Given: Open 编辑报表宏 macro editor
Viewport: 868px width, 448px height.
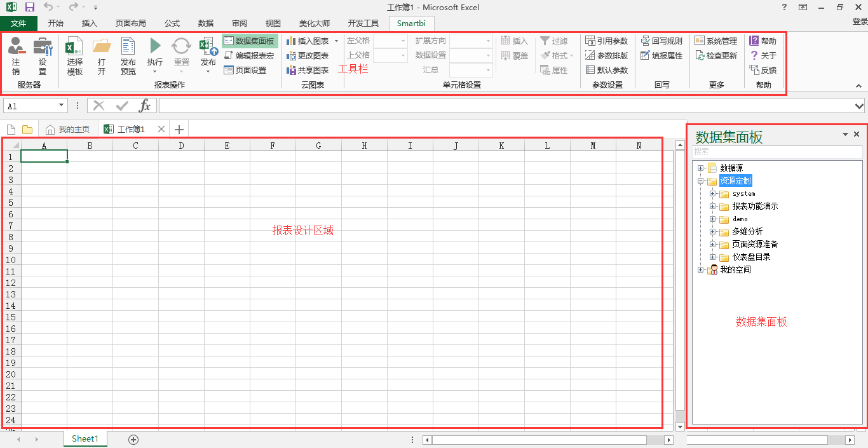Looking at the screenshot, I should click(x=249, y=55).
